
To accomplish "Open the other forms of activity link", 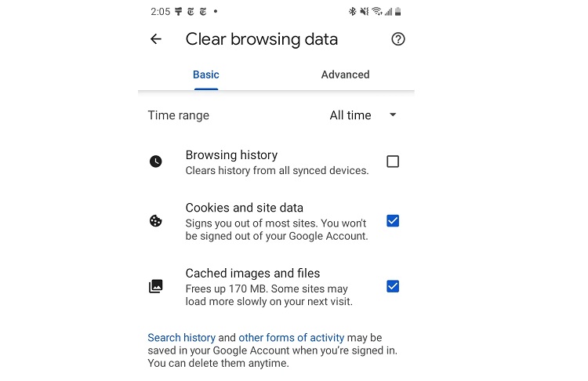I will 291,338.
